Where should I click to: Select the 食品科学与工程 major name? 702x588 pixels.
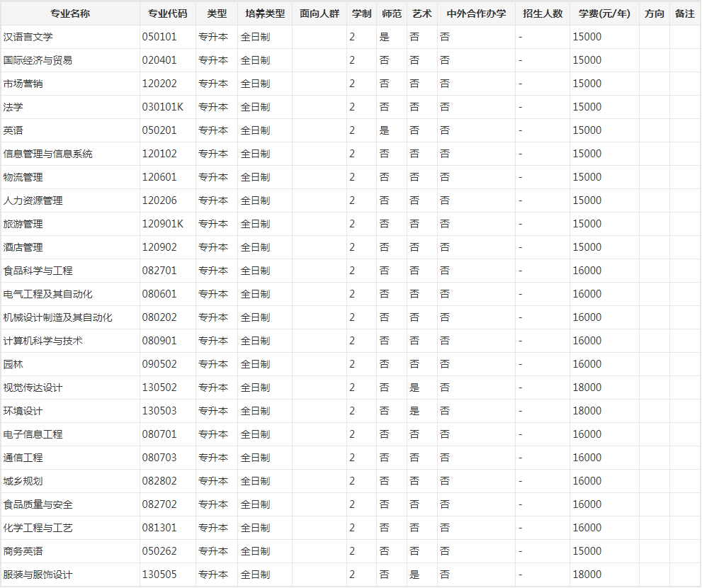pos(38,271)
